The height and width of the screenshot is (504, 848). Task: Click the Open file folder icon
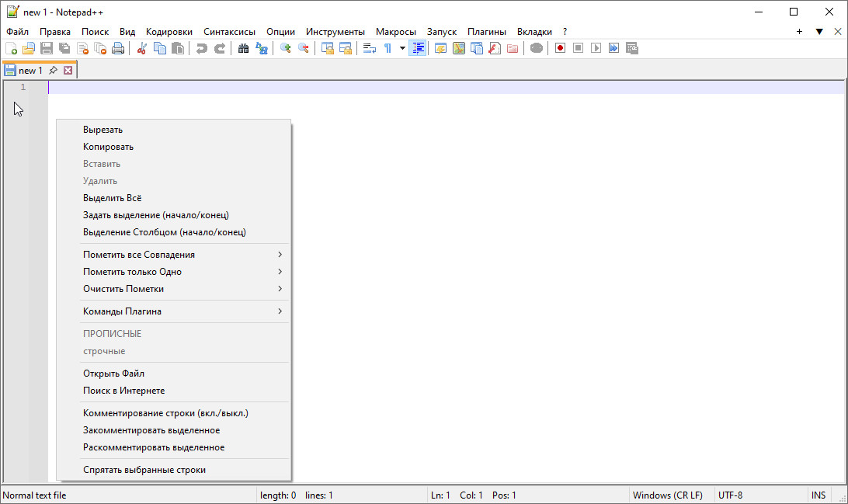(x=29, y=48)
